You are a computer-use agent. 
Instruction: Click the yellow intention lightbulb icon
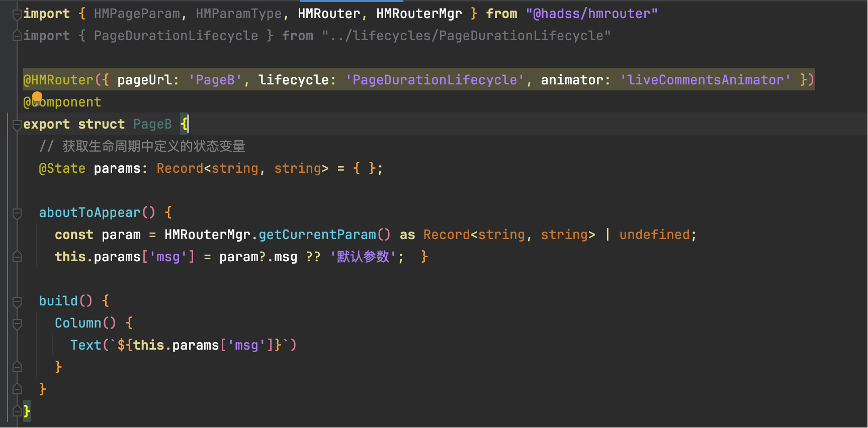pos(37,97)
